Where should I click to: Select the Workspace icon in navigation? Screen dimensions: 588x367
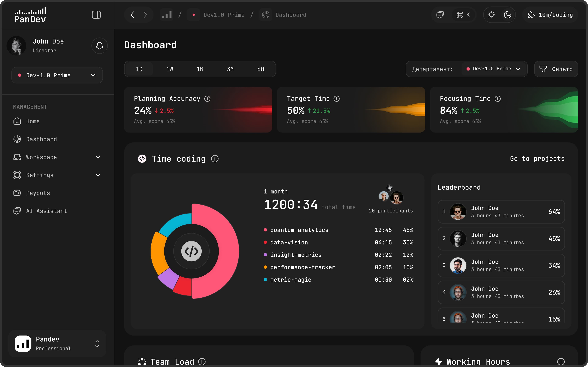[x=17, y=157]
